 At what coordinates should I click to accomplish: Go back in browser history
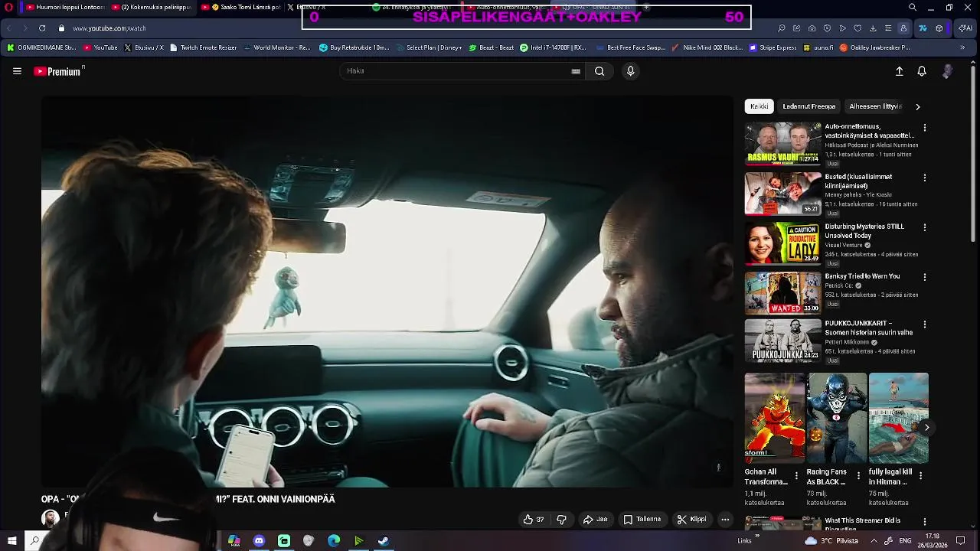(x=9, y=28)
